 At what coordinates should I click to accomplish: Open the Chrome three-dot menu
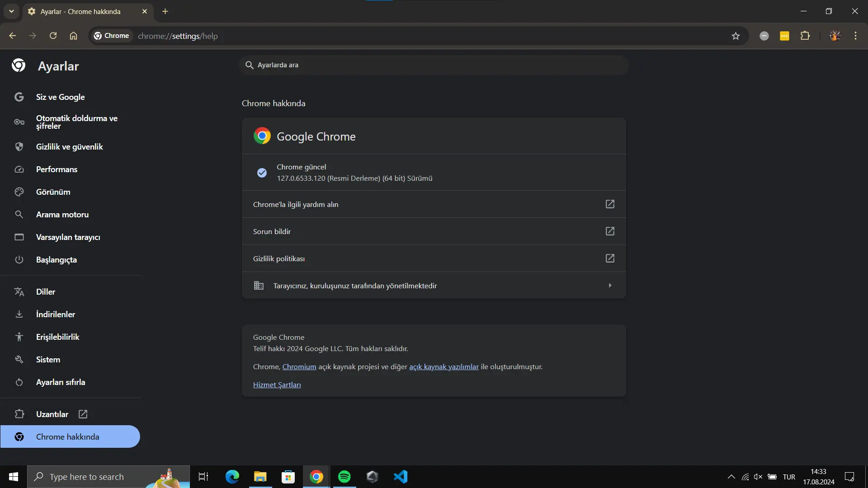point(855,36)
